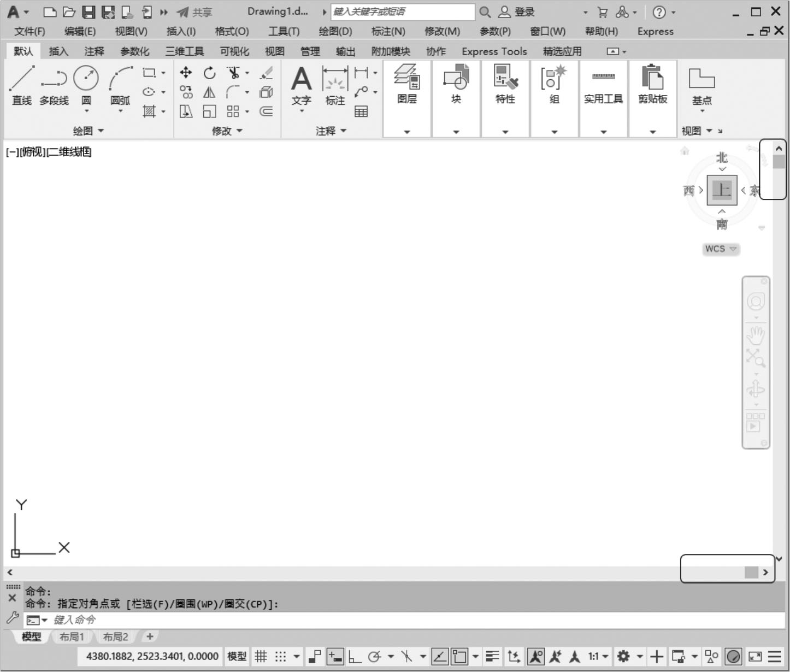This screenshot has height=672, width=790.
Task: Open the status bar customization menu icon
Action: tap(775, 656)
